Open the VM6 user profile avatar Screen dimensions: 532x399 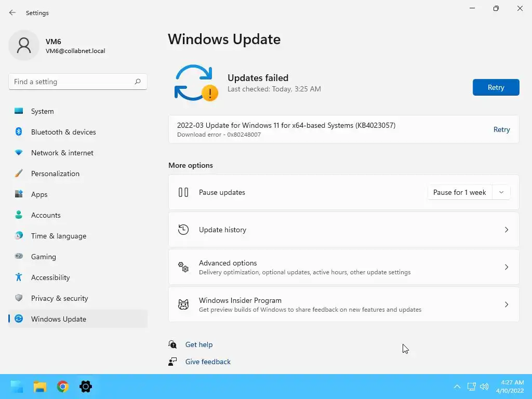24,45
